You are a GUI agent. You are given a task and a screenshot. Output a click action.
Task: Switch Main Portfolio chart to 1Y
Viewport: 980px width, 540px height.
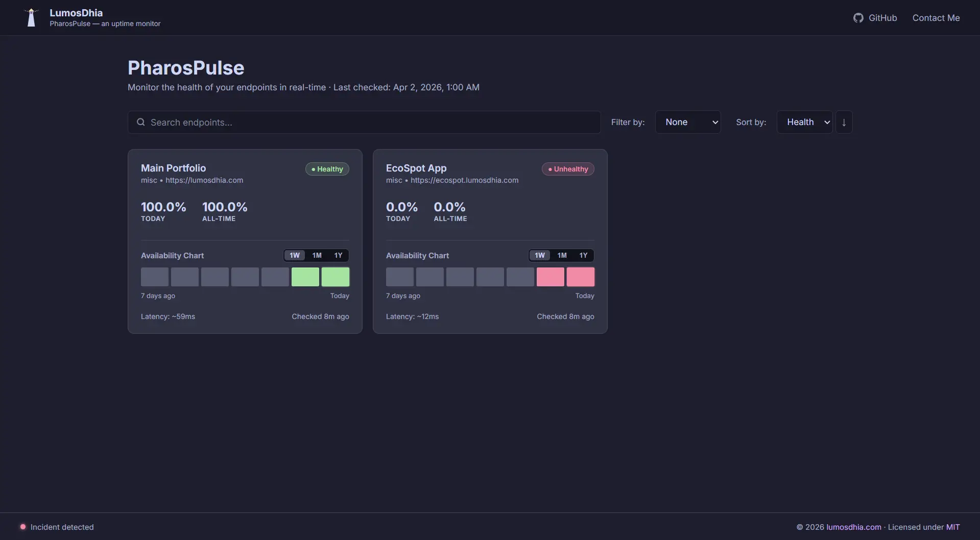click(x=338, y=255)
